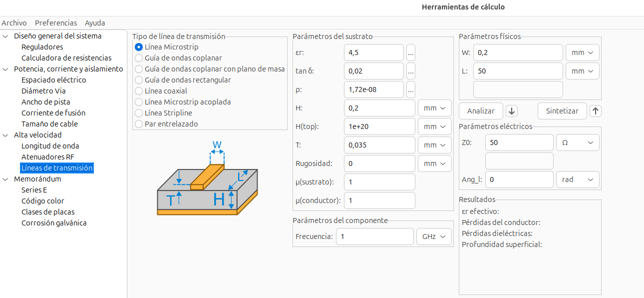Open the Frecuencia GHz unit dropdown
This screenshot has width=644, height=298.
tap(433, 236)
